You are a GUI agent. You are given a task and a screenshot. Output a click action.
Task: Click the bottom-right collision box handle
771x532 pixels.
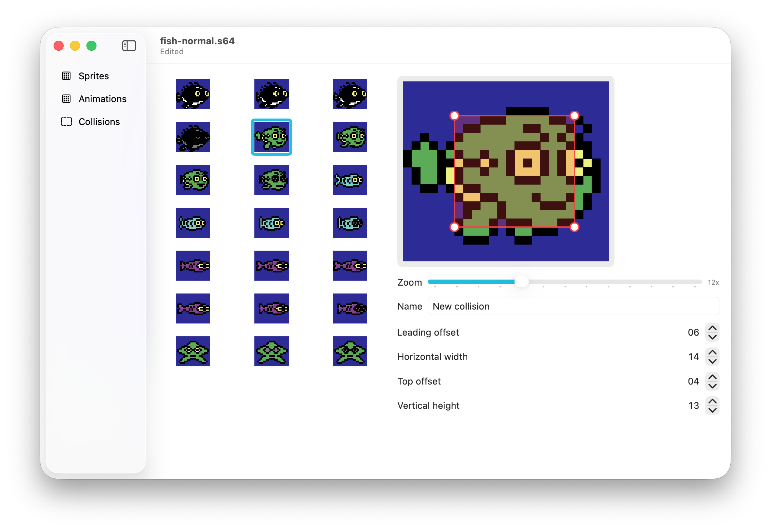(x=574, y=227)
